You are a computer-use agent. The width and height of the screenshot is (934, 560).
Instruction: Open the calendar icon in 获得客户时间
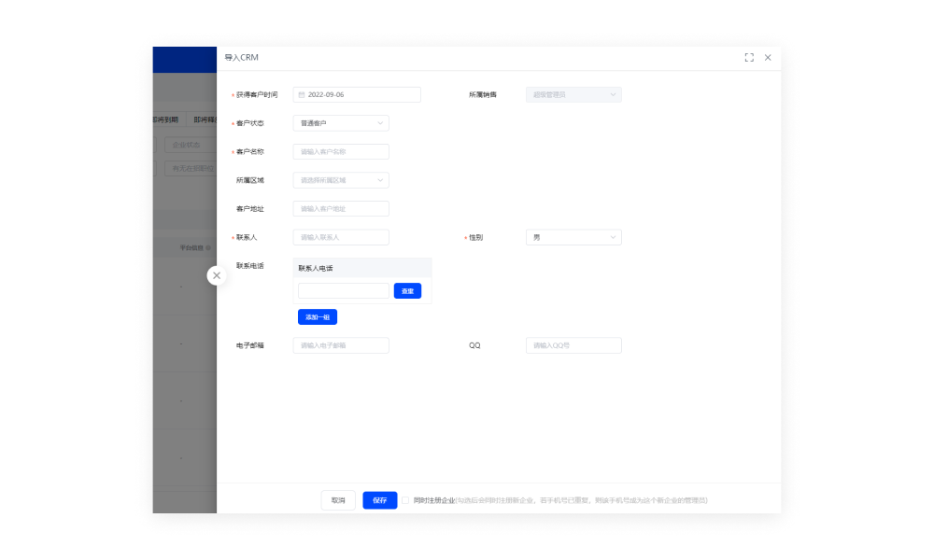click(301, 94)
